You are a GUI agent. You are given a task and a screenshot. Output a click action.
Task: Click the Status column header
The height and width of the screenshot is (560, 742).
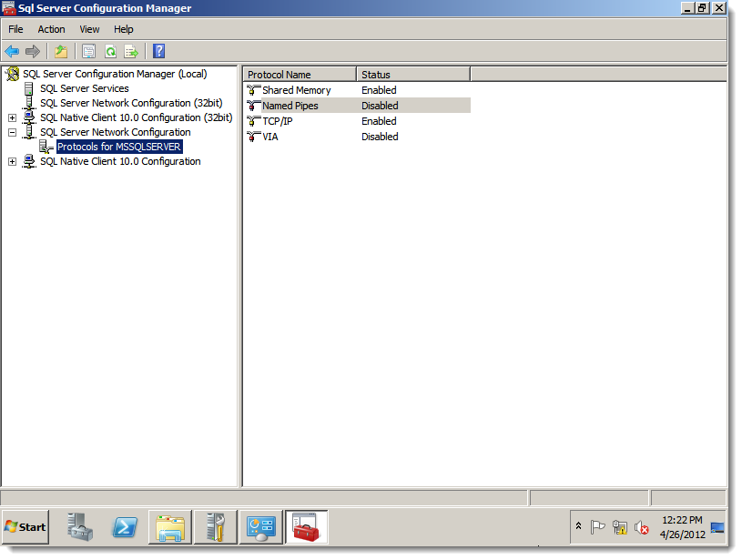pos(412,75)
